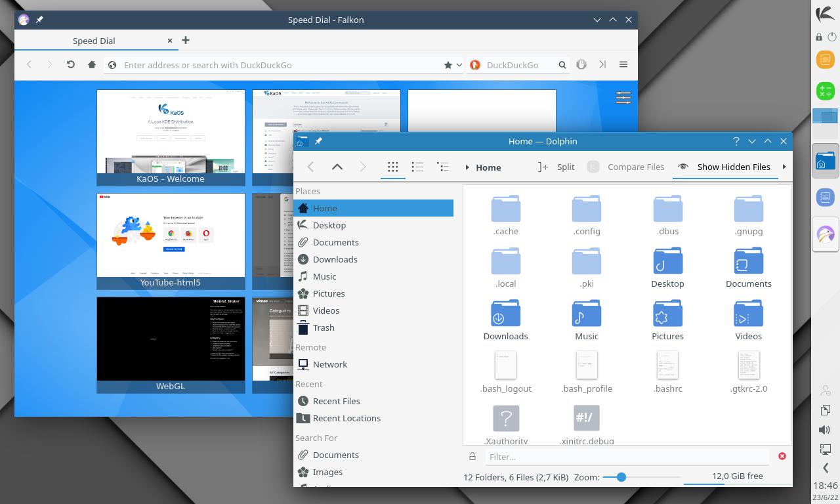Select the .gtkrc-2.0 file
840x504 pixels.
748,372
